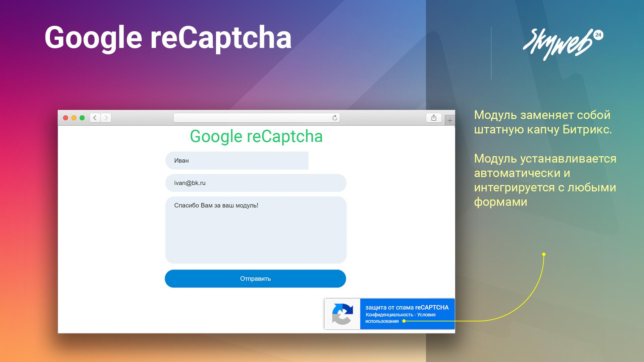This screenshot has height=362, width=644.
Task: Click the browser forward arrow button
Action: 106,118
